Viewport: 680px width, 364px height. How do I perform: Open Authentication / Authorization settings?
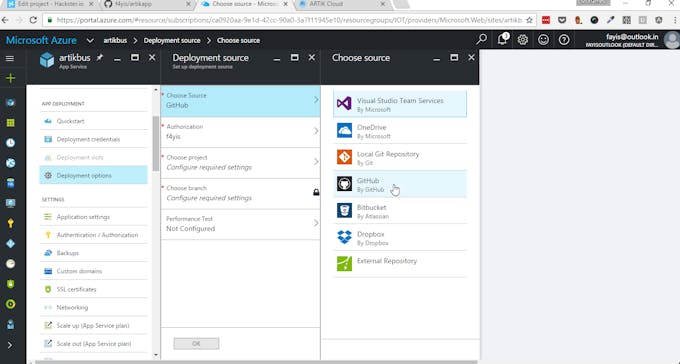click(x=93, y=235)
